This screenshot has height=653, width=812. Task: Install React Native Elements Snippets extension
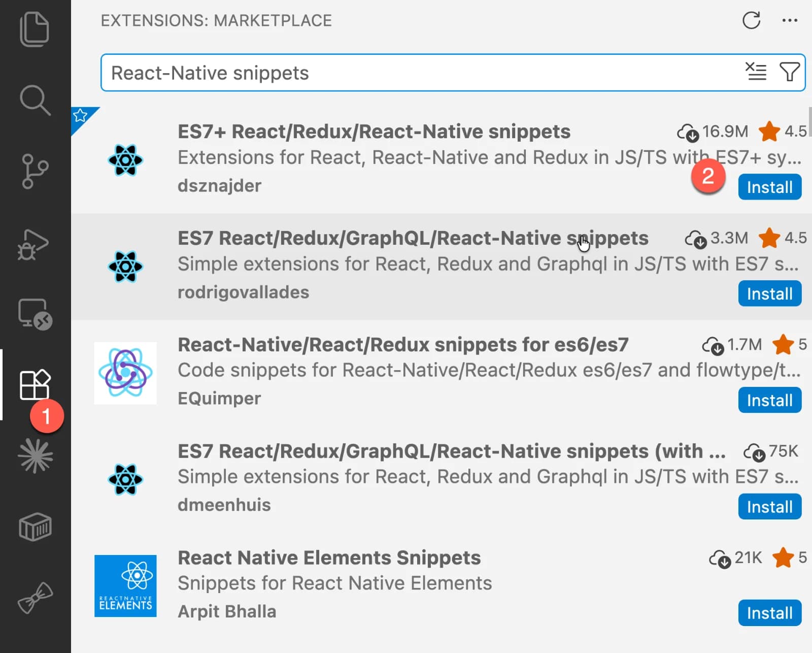(x=769, y=613)
